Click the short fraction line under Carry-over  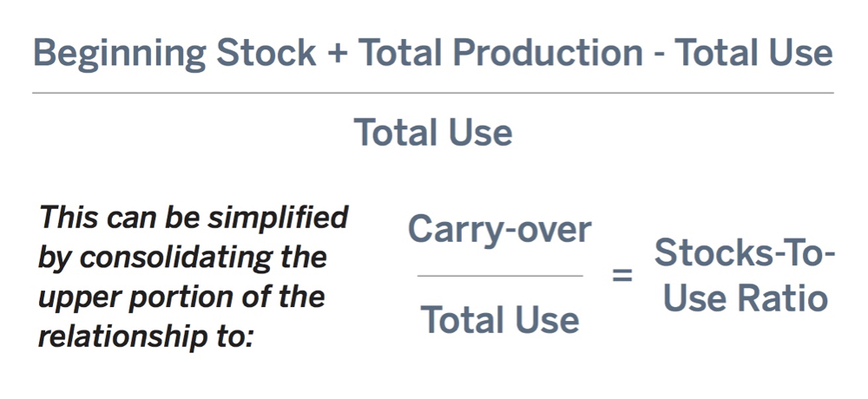(501, 275)
